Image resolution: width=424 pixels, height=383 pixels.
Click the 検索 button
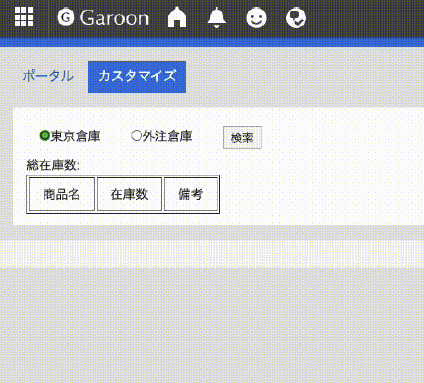242,137
